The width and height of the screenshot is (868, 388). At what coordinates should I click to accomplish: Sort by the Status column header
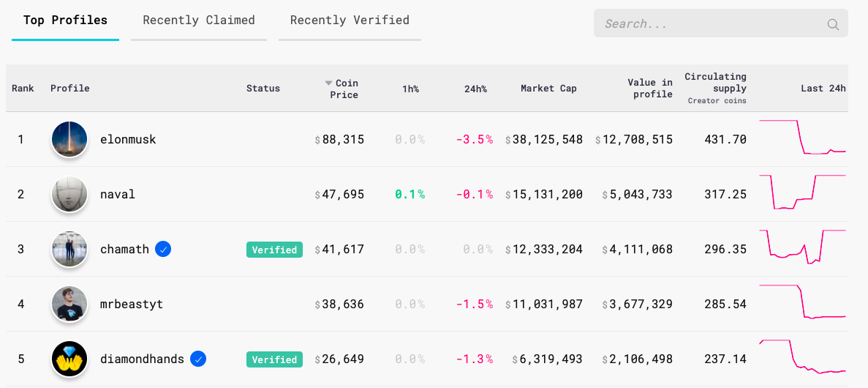tap(263, 89)
